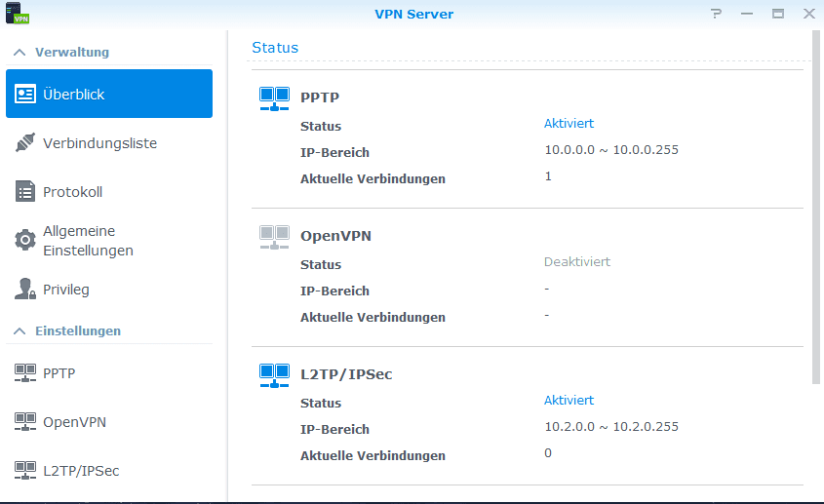Open Verbindungsliste via its plug icon
Image resolution: width=824 pixels, height=504 pixels.
point(25,142)
